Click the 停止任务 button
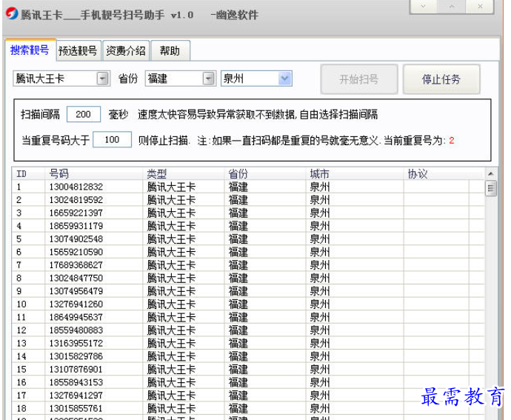This screenshot has width=511, height=420. coord(441,79)
